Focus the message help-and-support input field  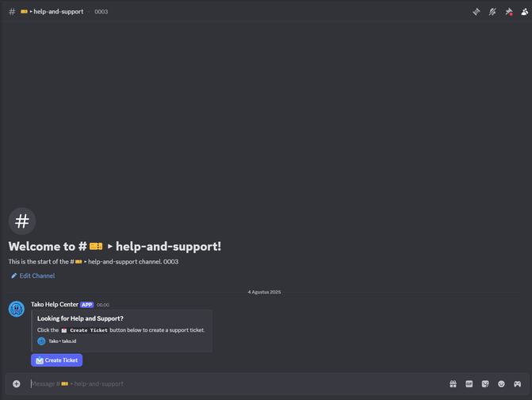tap(238, 383)
